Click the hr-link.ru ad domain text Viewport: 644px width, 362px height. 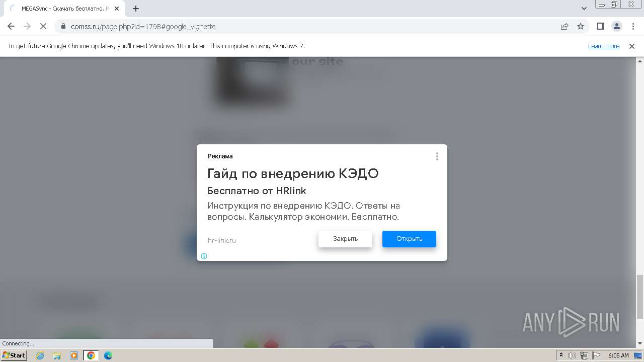point(222,240)
